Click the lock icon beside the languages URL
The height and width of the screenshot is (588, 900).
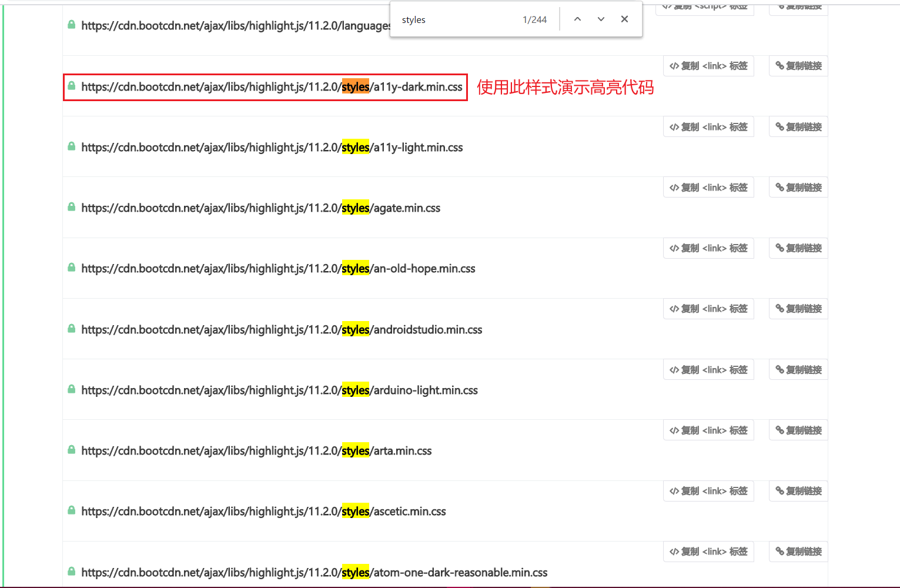click(71, 25)
